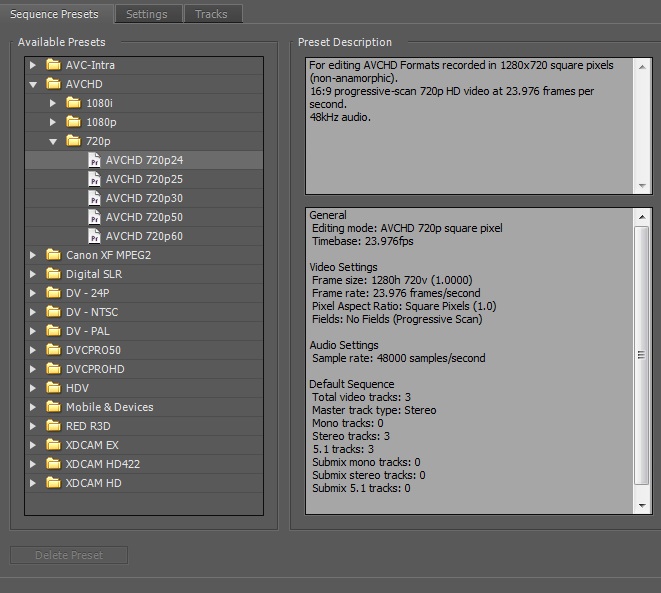The image size is (661, 593).
Task: Collapse the AVCHD preset group
Action: click(33, 84)
